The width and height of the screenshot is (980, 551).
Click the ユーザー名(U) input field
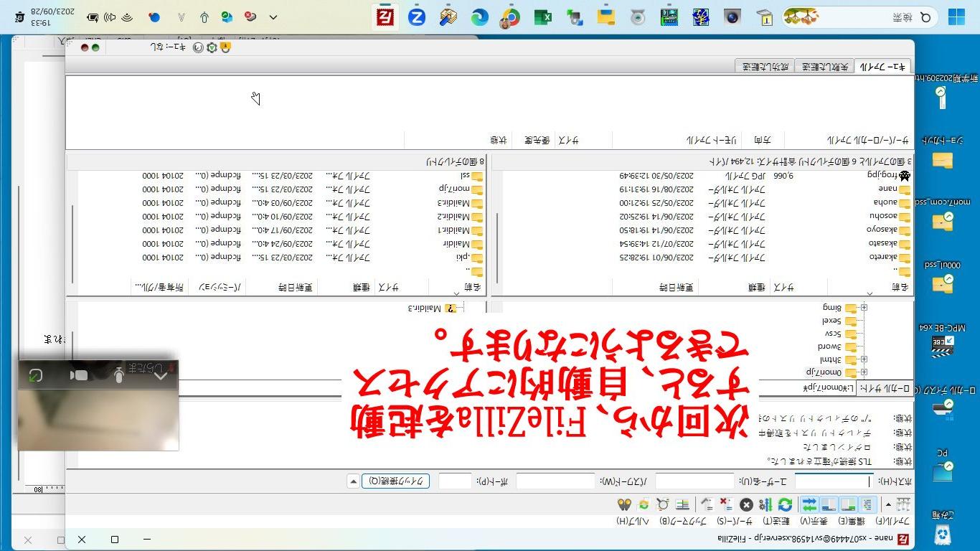click(694, 481)
